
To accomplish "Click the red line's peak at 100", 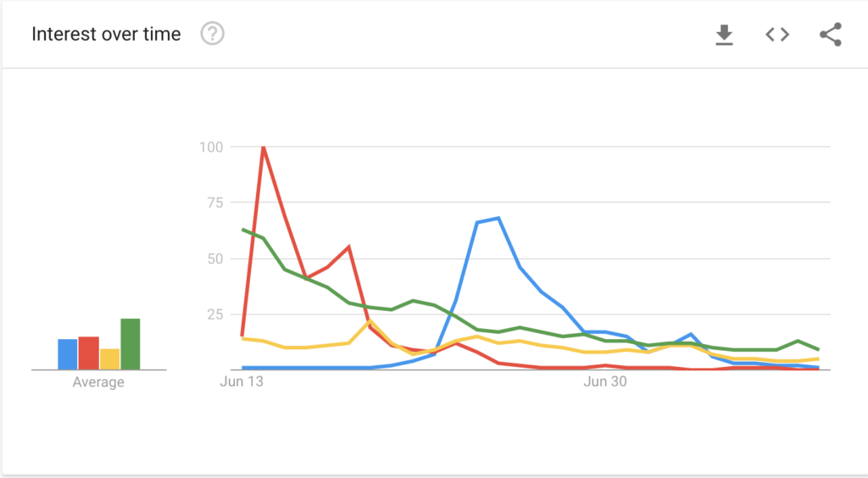I will click(x=264, y=147).
